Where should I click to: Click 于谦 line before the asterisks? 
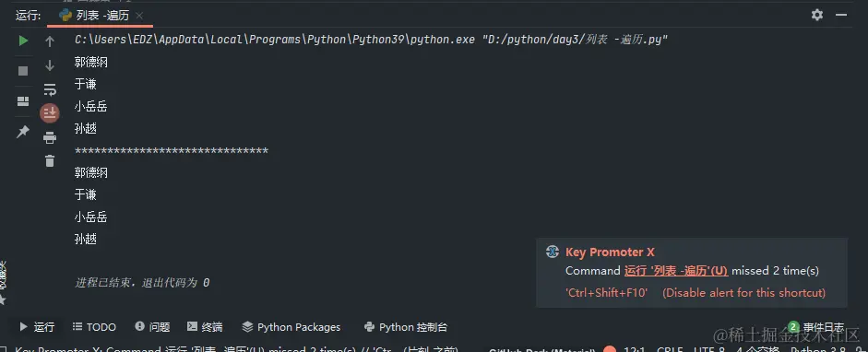pyautogui.click(x=85, y=85)
